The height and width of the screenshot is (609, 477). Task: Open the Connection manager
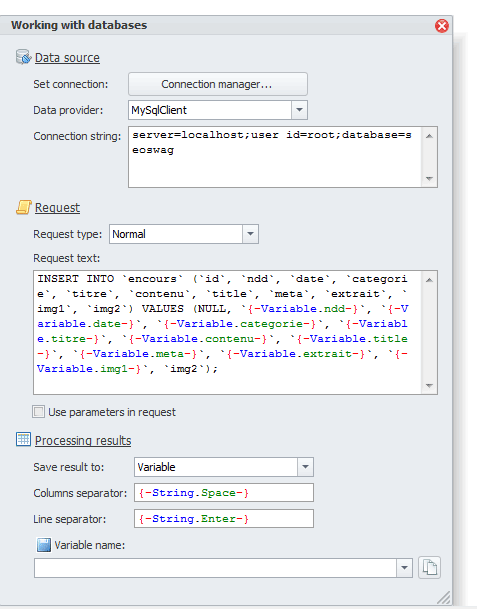point(218,84)
